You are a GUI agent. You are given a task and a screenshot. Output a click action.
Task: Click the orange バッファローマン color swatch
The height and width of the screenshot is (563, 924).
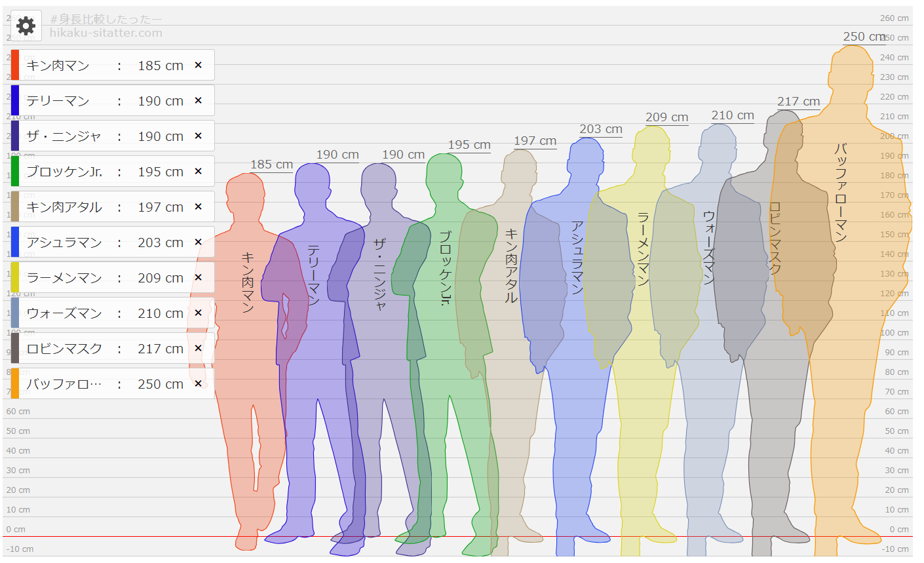pos(15,384)
